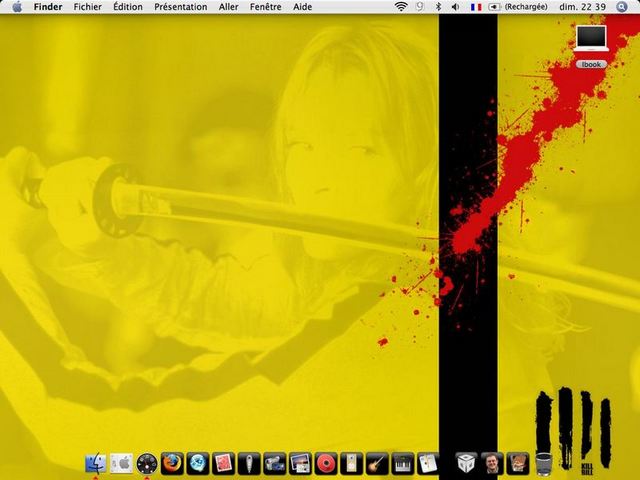This screenshot has height=480, width=640.
Task: Open the orange picture Dock item
Action: (x=518, y=463)
